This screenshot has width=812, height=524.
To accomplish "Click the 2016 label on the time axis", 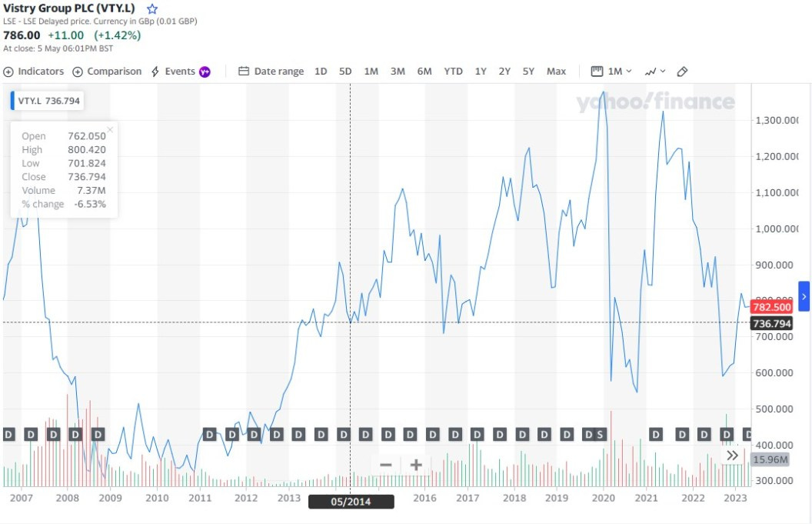I will pos(424,498).
